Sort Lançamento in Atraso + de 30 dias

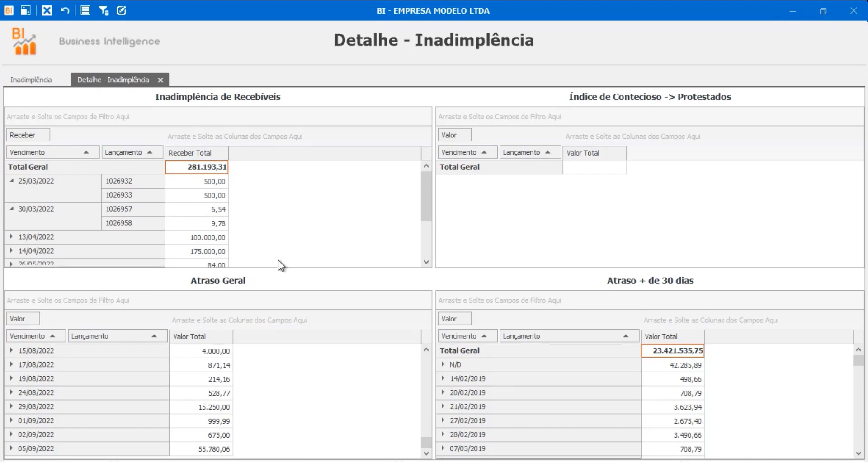coord(569,336)
